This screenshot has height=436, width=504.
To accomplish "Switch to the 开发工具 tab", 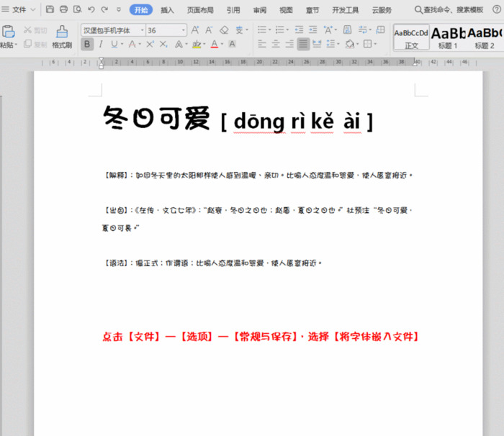I will 345,10.
